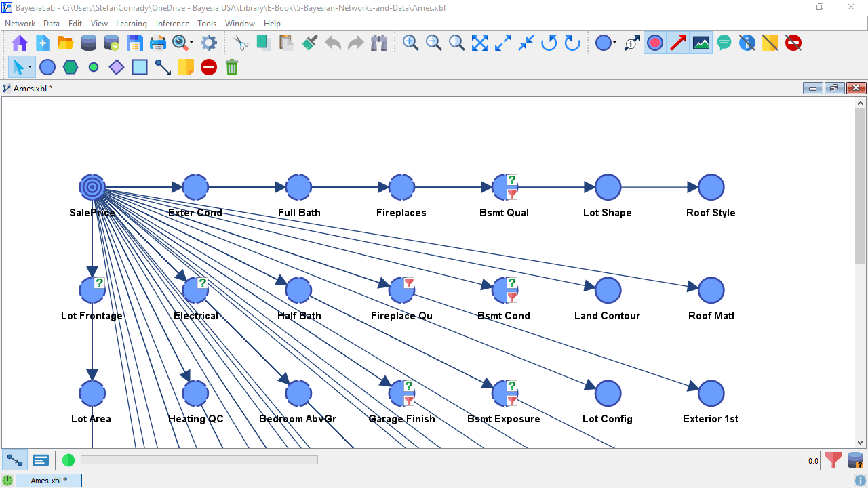Select the arc creation tool
This screenshot has height=488, width=868.
coord(163,67)
